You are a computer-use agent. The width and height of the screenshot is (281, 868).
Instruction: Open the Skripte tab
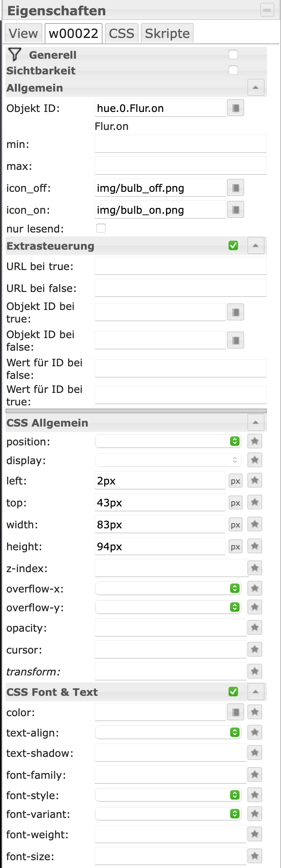click(x=167, y=34)
